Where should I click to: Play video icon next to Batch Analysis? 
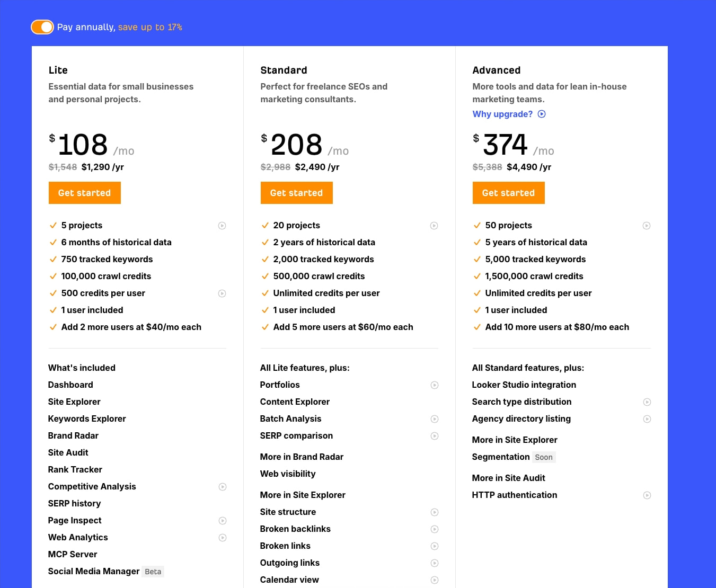(435, 419)
